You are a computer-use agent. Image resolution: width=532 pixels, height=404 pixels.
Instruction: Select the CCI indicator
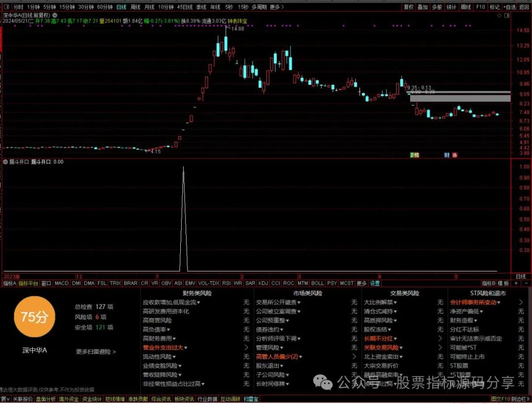pyautogui.click(x=276, y=283)
